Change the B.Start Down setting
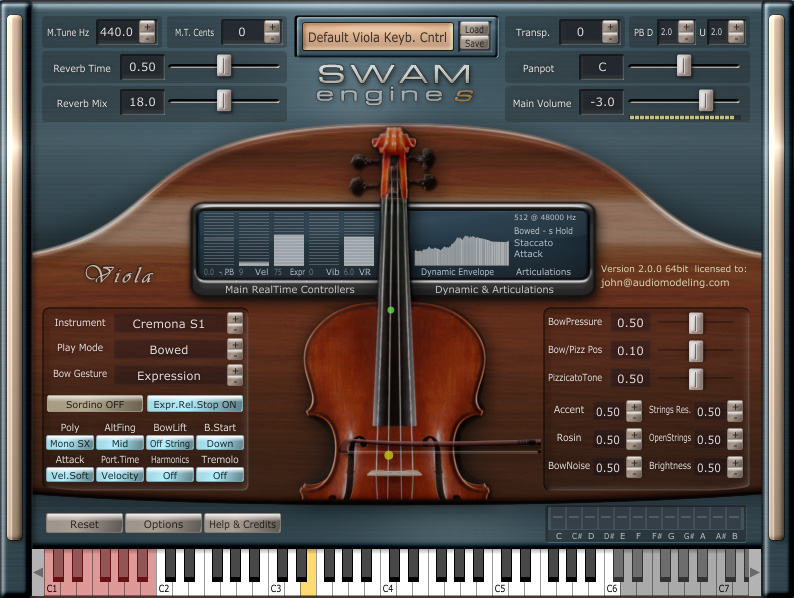The width and height of the screenshot is (794, 598). click(x=220, y=443)
